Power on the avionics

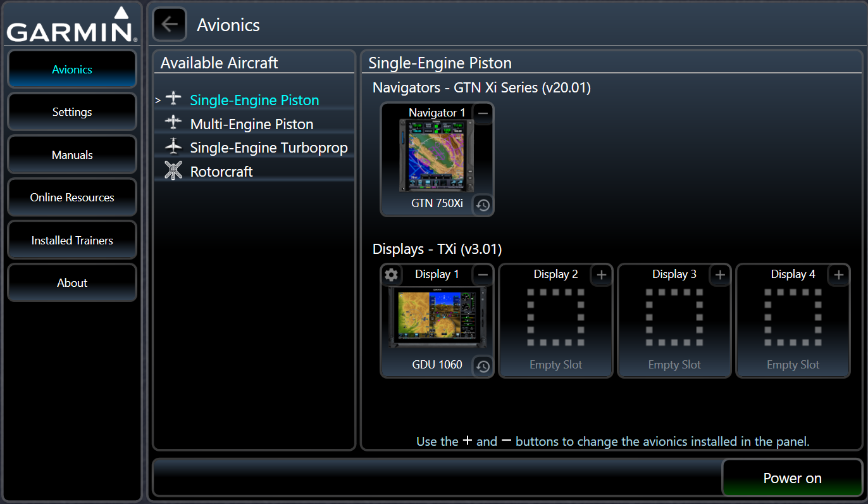(792, 478)
